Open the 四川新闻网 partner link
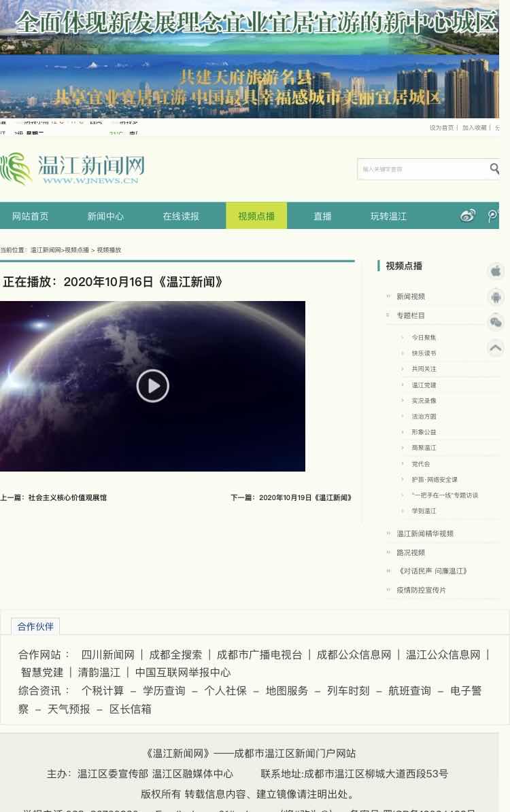The image size is (510, 812). [x=107, y=654]
